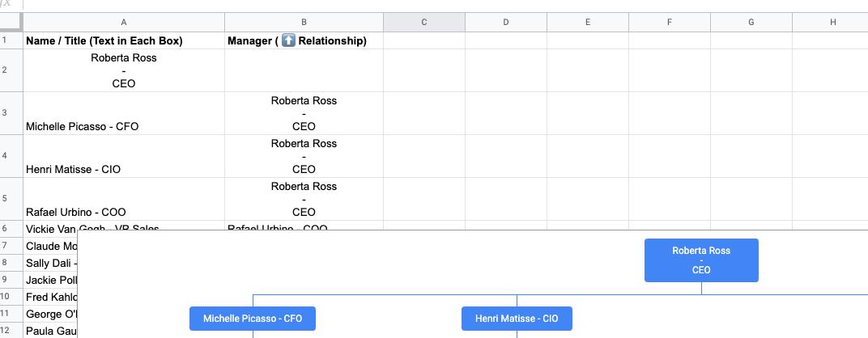Click the Michelle Picasso - CFO chart node
The height and width of the screenshot is (338, 868).
[x=253, y=319]
